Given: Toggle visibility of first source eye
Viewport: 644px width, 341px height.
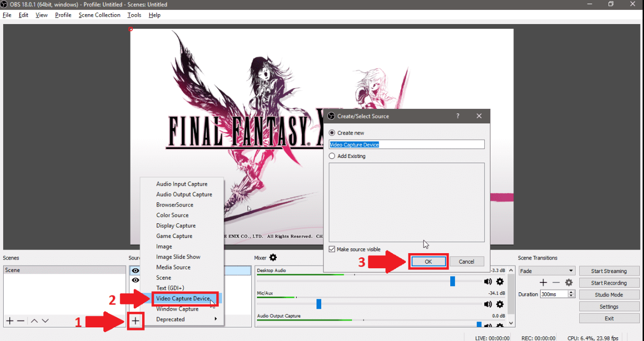Looking at the screenshot, I should click(x=135, y=270).
